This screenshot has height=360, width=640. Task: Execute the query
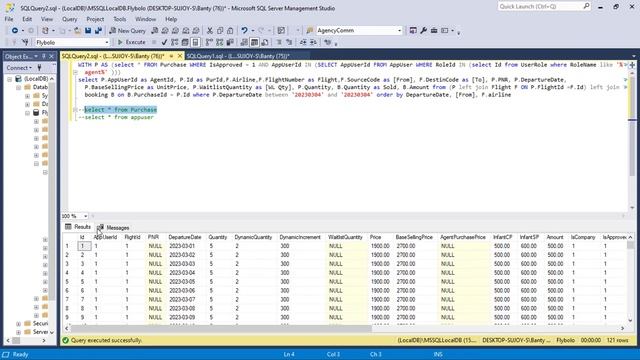click(x=131, y=42)
